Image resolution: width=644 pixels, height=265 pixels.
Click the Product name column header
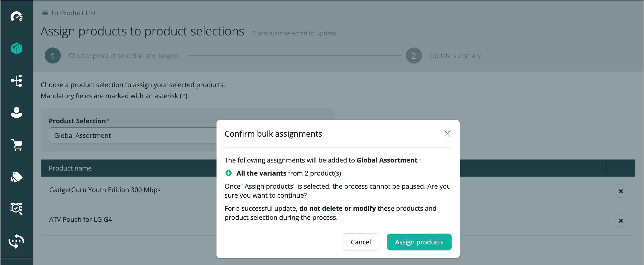(x=70, y=168)
